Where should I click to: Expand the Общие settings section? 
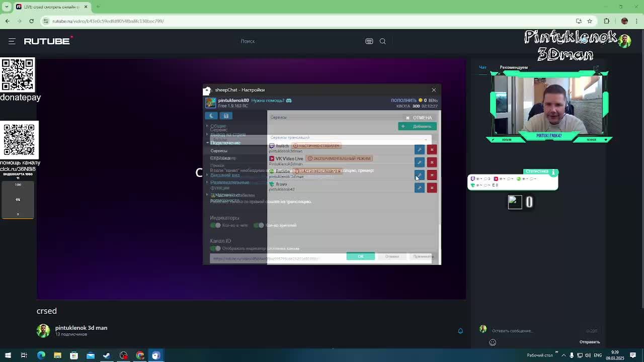(x=218, y=126)
